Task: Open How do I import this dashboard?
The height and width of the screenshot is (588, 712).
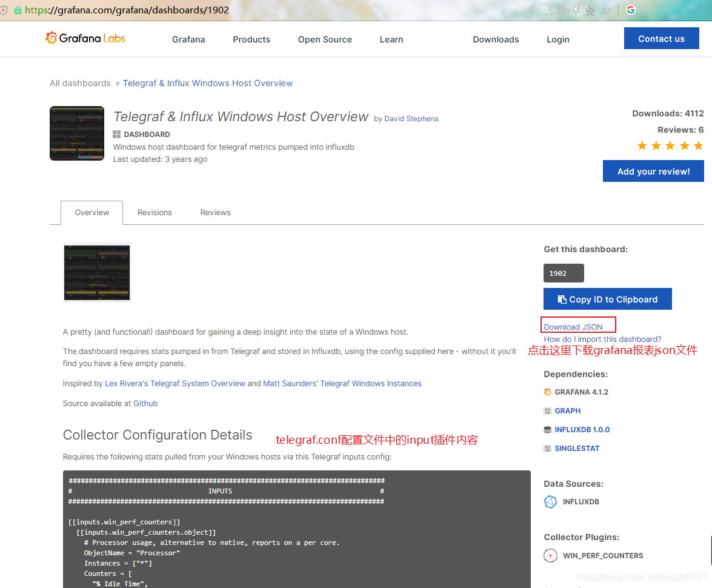Action: coord(602,339)
